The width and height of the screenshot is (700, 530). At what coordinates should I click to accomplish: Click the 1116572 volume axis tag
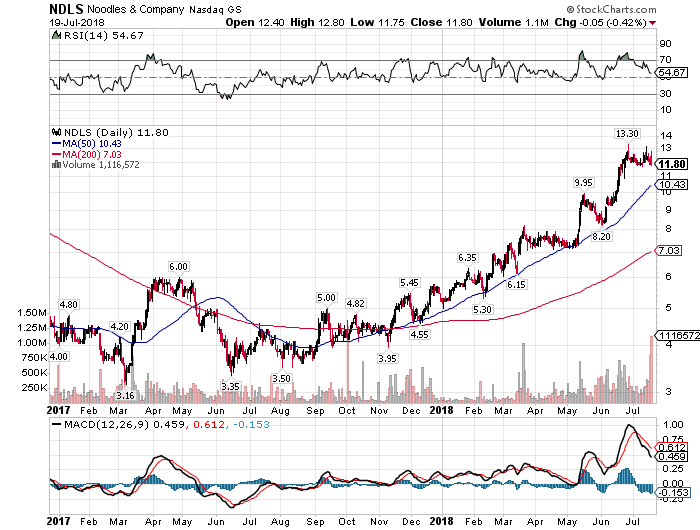tap(678, 335)
